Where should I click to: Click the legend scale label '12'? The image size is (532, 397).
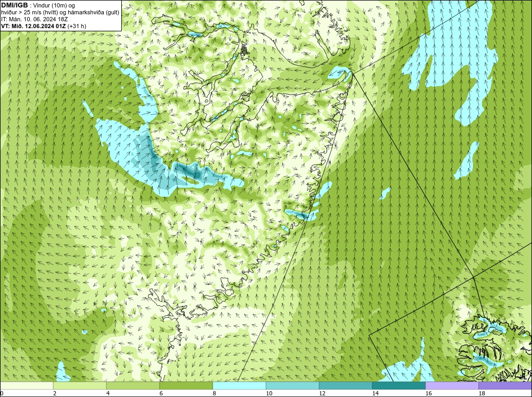click(x=322, y=393)
